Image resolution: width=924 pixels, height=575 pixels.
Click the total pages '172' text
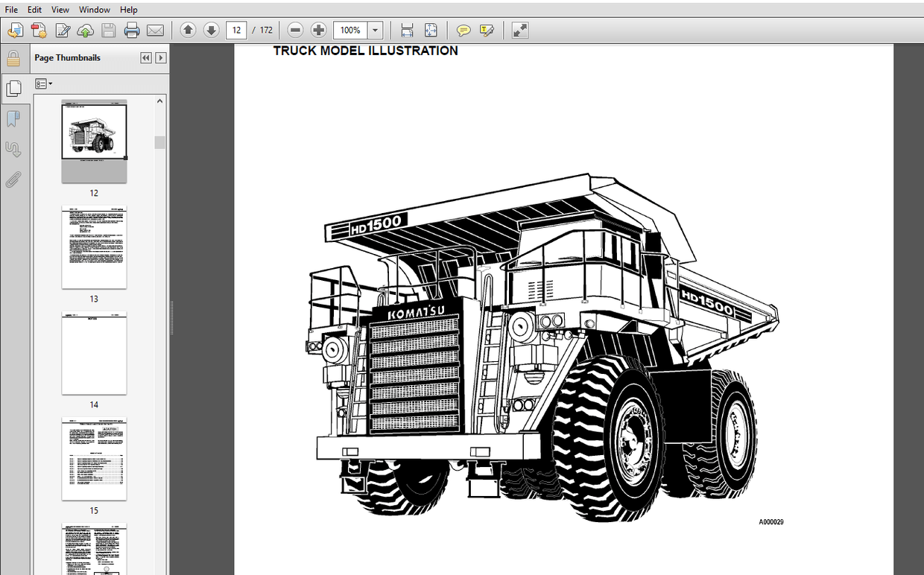[265, 31]
